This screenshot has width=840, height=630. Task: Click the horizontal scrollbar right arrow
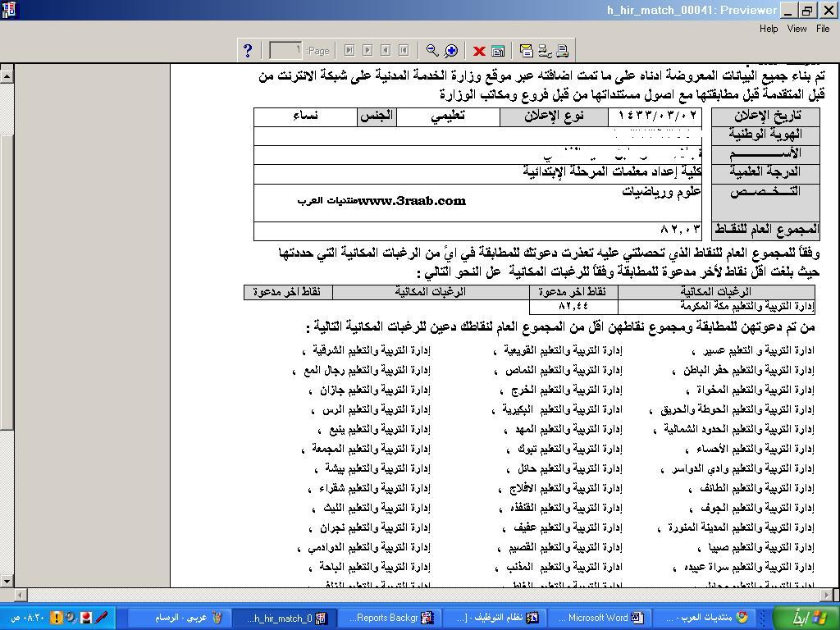827,595
